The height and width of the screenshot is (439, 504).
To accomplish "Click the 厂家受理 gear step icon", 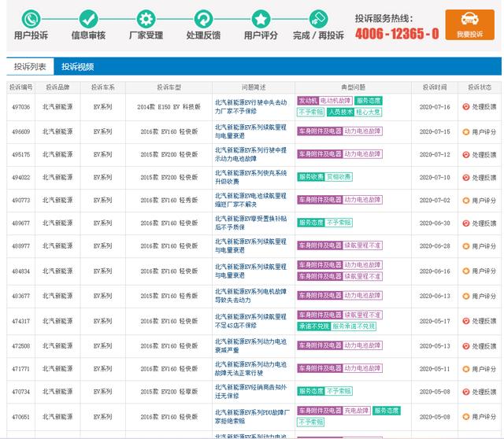I will 146,19.
